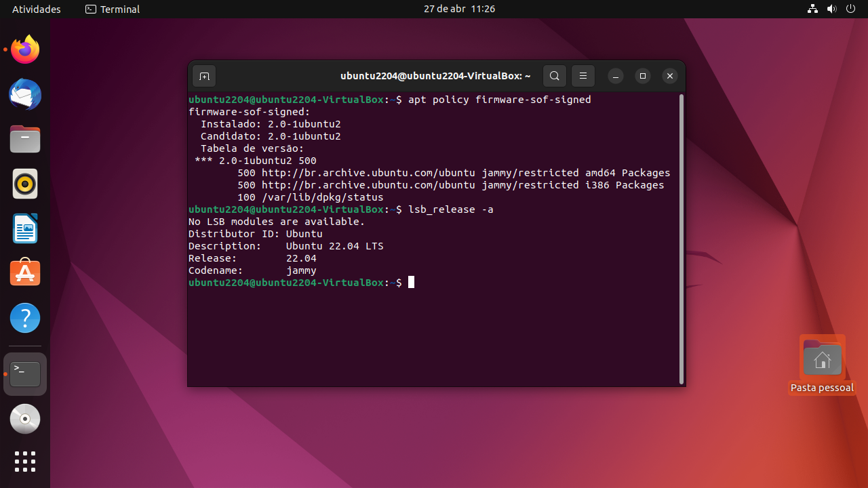This screenshot has width=868, height=488.
Task: Maximize the Terminal window
Action: pos(643,76)
